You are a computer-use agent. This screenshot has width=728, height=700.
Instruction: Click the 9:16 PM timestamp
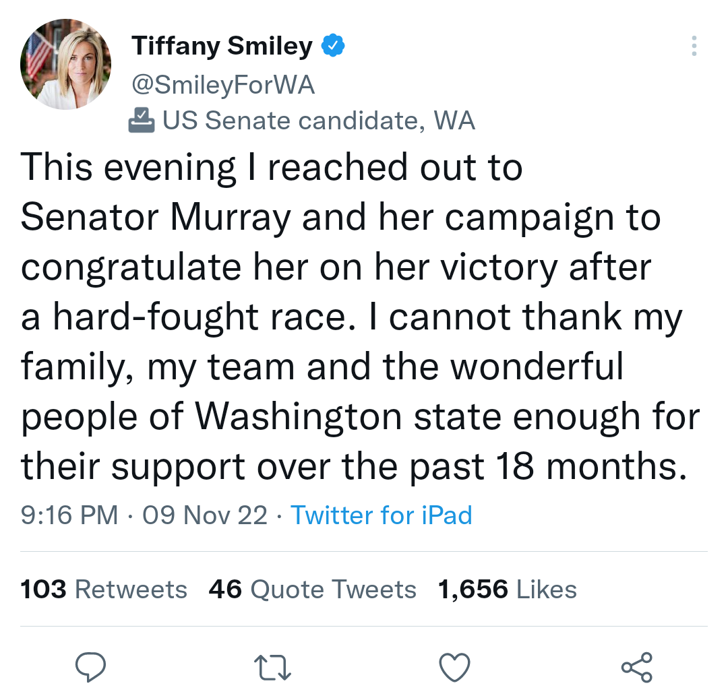(69, 515)
